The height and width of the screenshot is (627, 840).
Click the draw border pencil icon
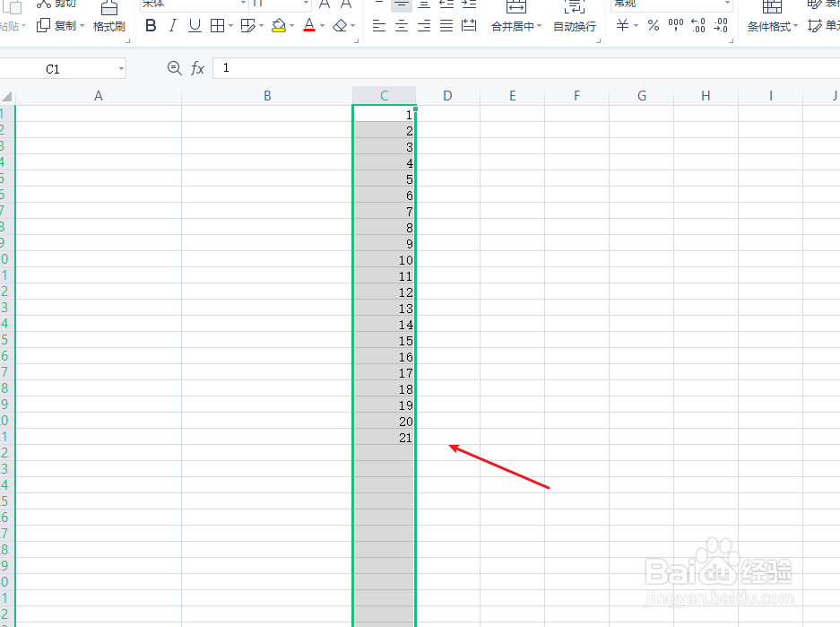[248, 26]
